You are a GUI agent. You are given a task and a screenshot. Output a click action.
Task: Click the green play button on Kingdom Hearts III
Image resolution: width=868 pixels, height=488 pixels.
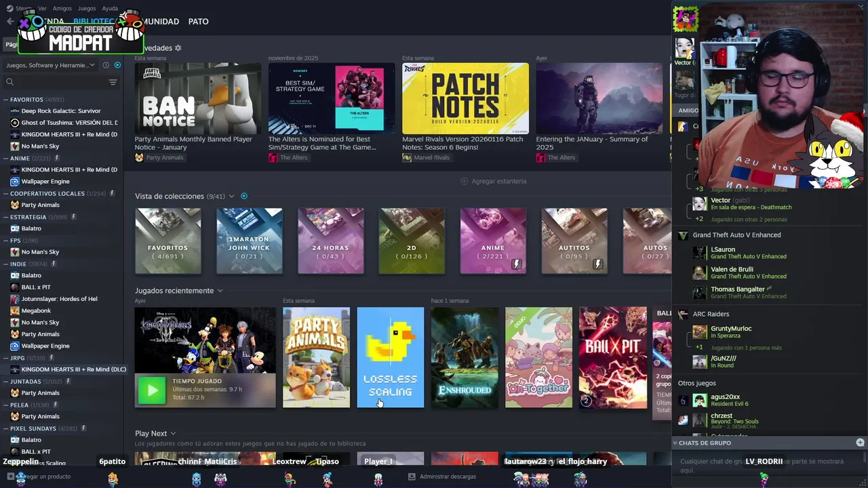coord(152,390)
